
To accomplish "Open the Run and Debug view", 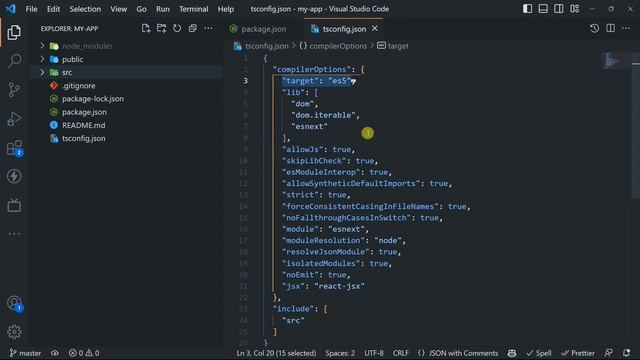I will (x=14, y=119).
